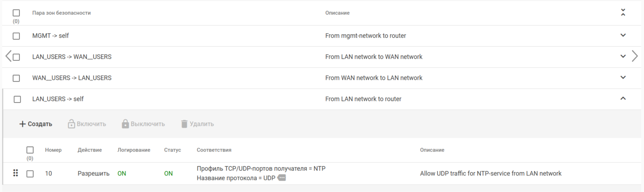The image size is (644, 192).
Task: Click the plus icon next to Создать
Action: (x=23, y=124)
